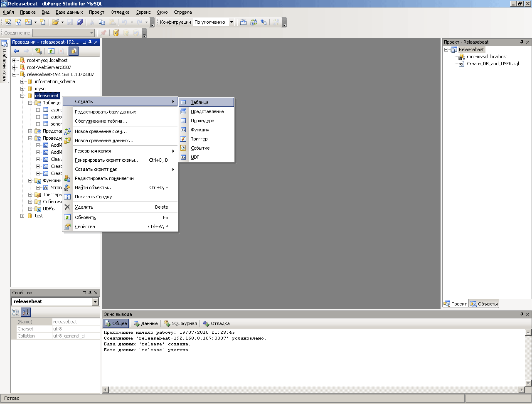Click the output window horizontal scrollbar left arrow
Screen dimensions: 532x404
pos(106,390)
